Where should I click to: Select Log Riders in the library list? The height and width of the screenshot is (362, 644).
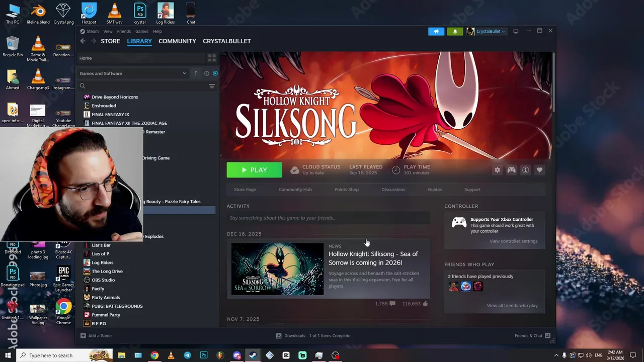pyautogui.click(x=102, y=262)
